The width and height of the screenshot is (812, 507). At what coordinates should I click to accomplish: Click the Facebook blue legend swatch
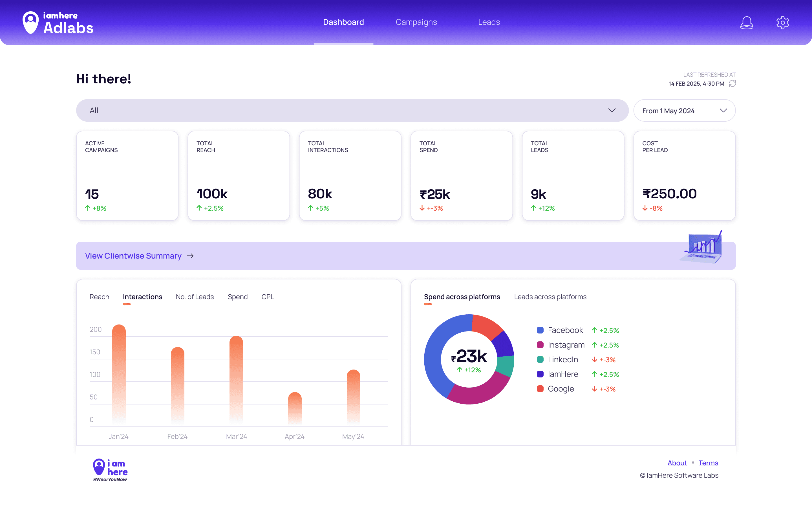point(540,330)
